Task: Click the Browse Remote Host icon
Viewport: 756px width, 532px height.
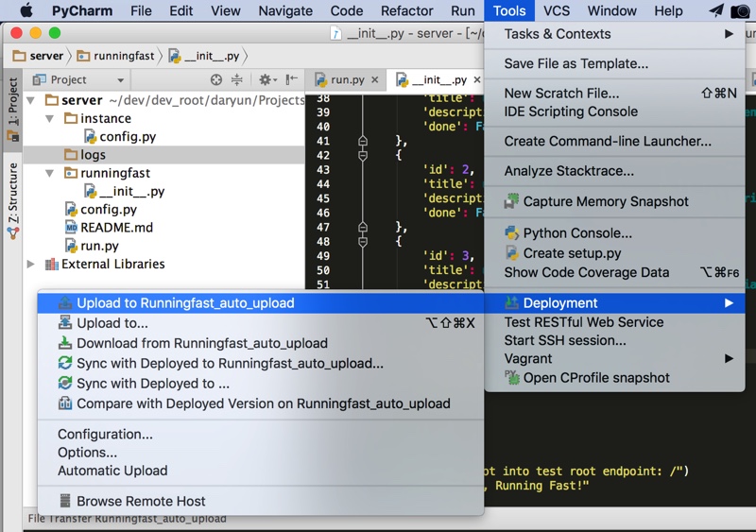Action: point(65,501)
